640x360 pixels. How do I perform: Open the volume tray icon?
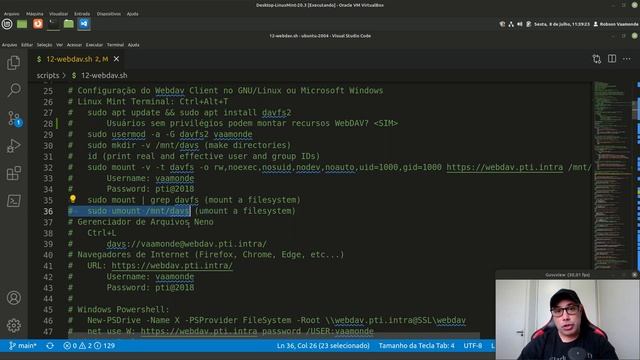pyautogui.click(x=520, y=24)
